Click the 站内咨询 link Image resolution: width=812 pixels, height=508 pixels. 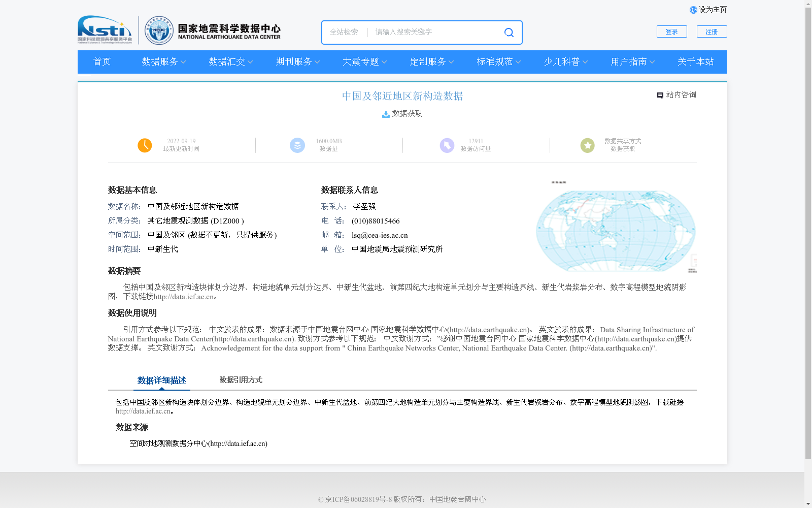coord(681,95)
